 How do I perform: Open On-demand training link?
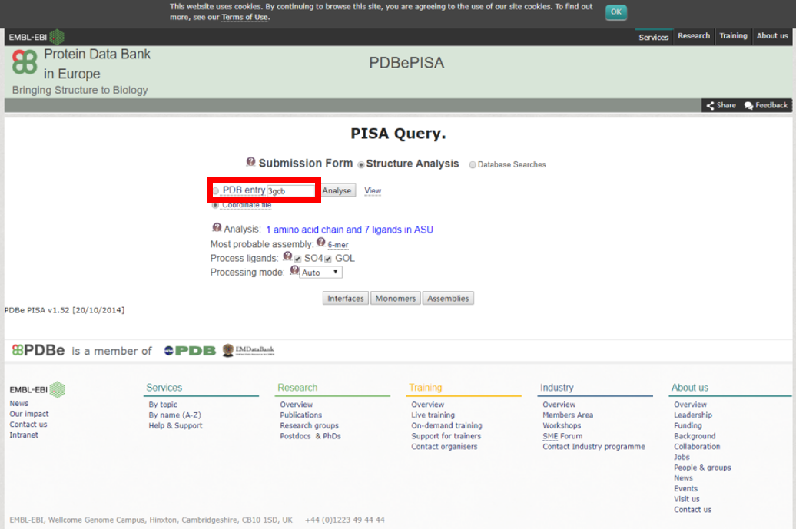(x=446, y=426)
